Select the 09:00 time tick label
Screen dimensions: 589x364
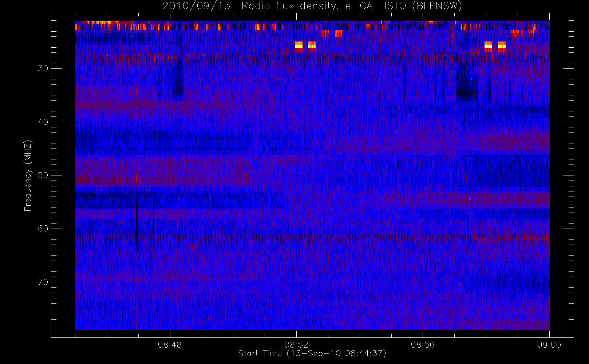pos(549,345)
